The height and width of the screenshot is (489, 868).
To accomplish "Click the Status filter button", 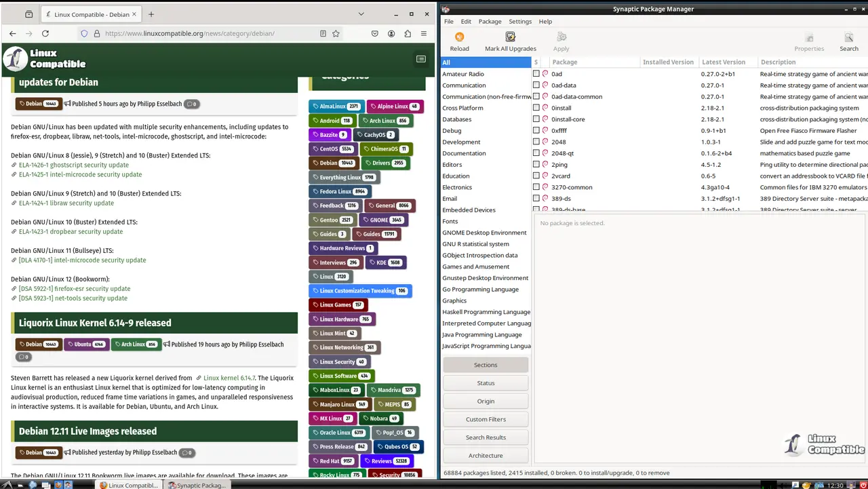I will tap(486, 383).
